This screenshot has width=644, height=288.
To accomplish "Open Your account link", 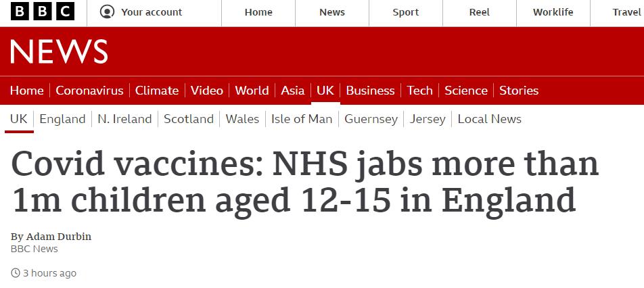I will [152, 12].
